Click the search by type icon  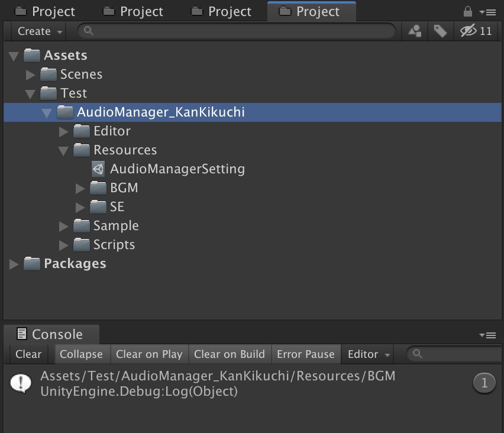pyautogui.click(x=415, y=31)
